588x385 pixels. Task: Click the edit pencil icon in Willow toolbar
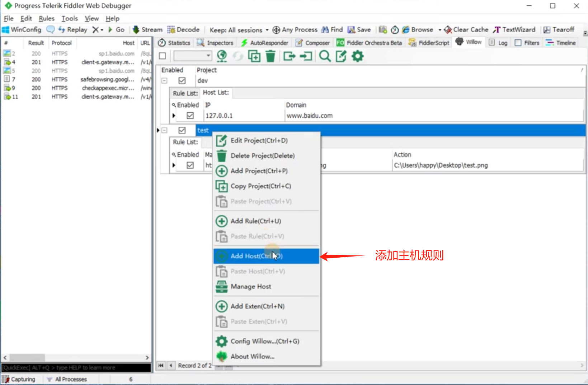341,56
